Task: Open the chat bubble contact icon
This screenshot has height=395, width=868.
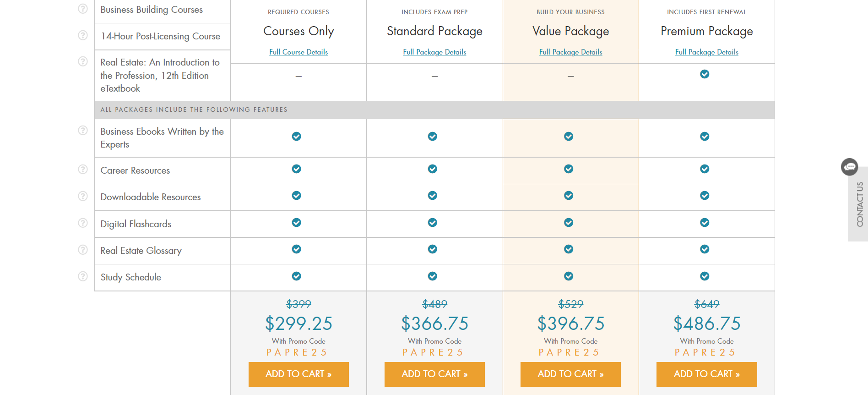Action: pos(850,167)
